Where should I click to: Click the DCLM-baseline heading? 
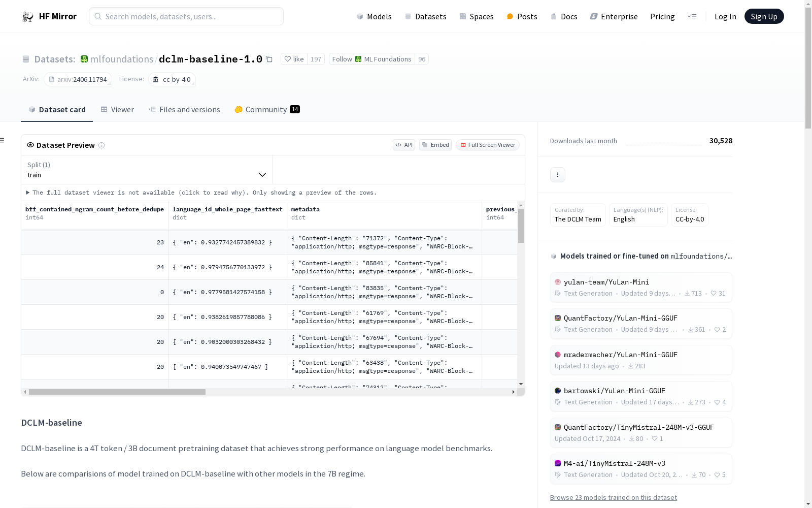(x=51, y=423)
